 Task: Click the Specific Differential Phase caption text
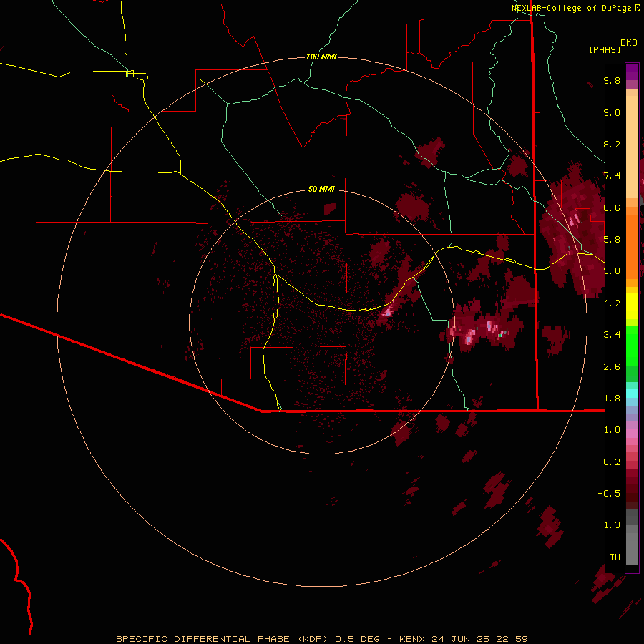(321, 639)
